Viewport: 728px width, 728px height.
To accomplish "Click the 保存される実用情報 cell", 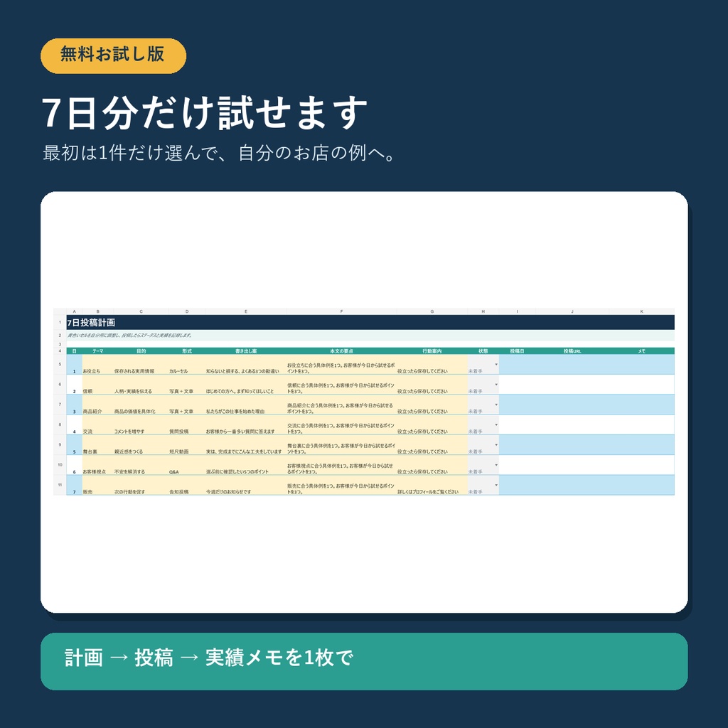I will pos(141,365).
